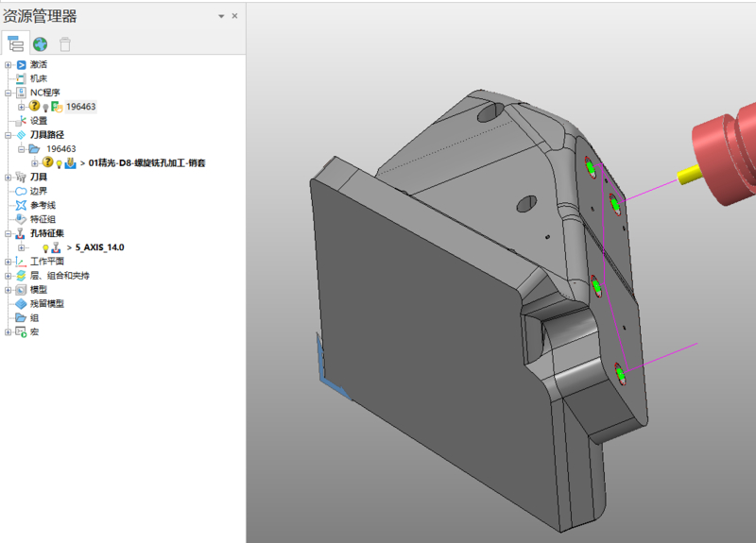Open the recycle bin tab icon
Viewport: 756px width, 543px height.
coord(64,43)
